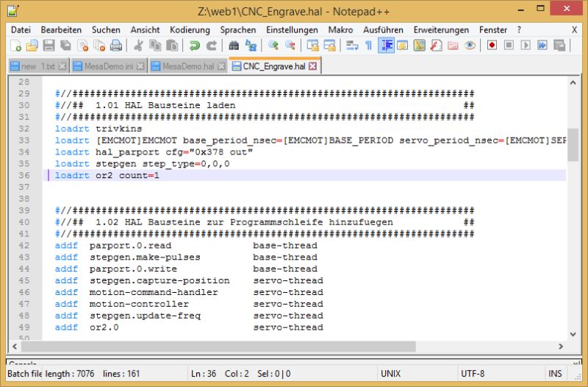Close the MesaDemo.hal tab
The width and height of the screenshot is (588, 387).
click(x=222, y=66)
